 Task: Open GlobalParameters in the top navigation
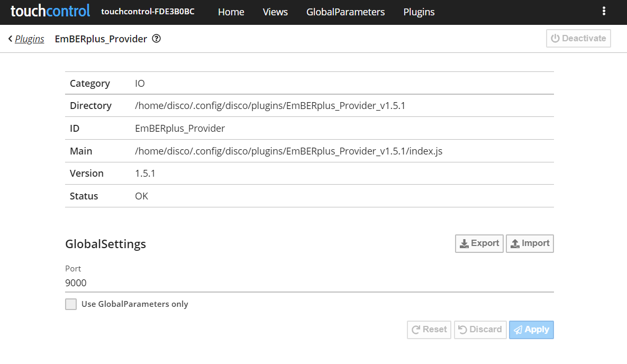point(346,12)
